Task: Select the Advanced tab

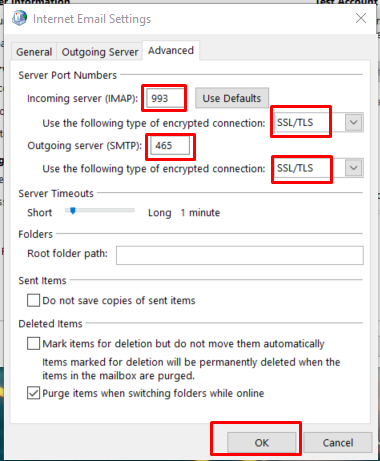Action: pos(171,51)
